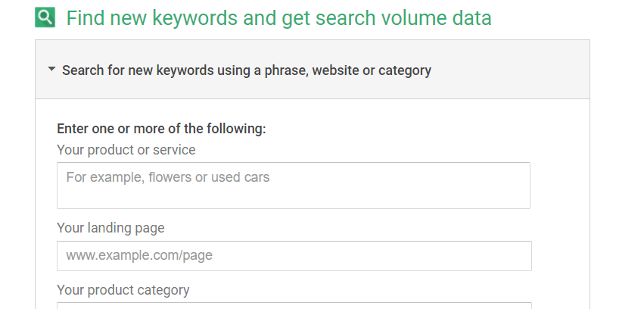Click 'Enter one or more of the following' text
Viewport: 644px width, 309px height.
coord(161,129)
